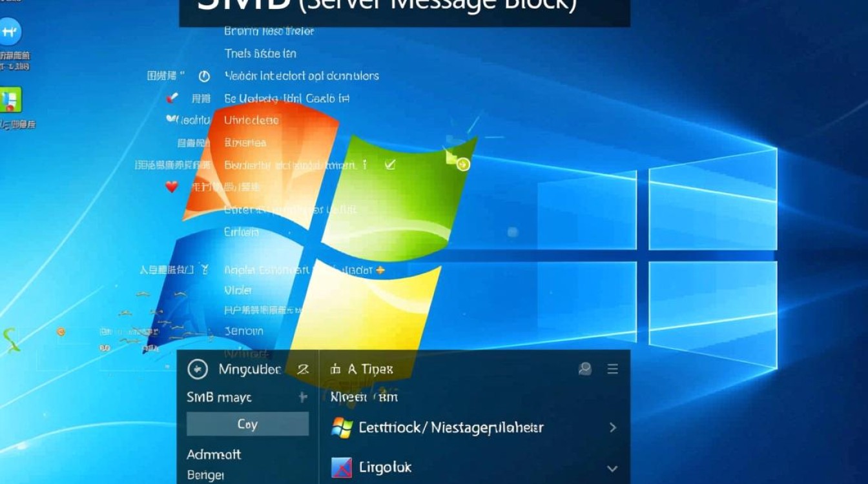Open the hamburger menu in the panel header
868x484 pixels.
coord(613,369)
